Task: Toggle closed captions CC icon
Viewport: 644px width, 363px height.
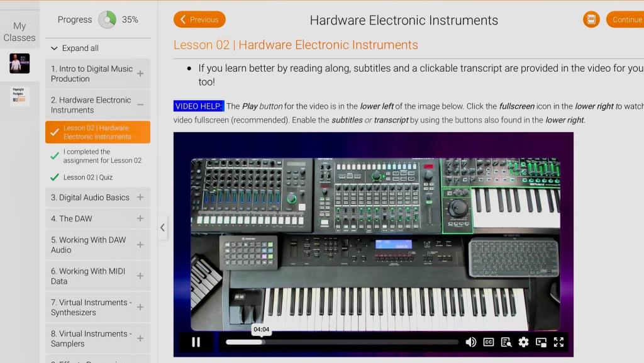Action: 488,342
